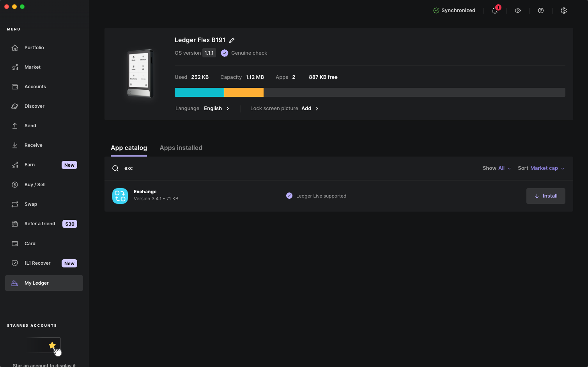This screenshot has height=367, width=588.
Task: Click the Send icon in the sidebar
Action: point(30,125)
